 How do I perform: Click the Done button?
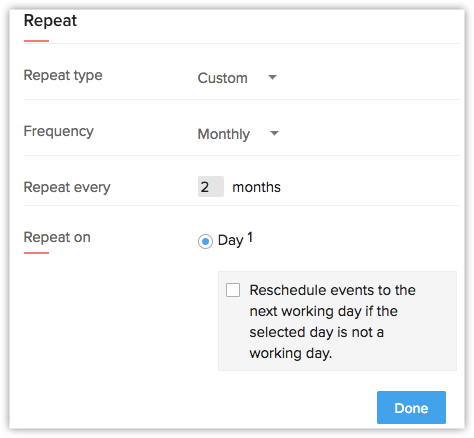(411, 407)
